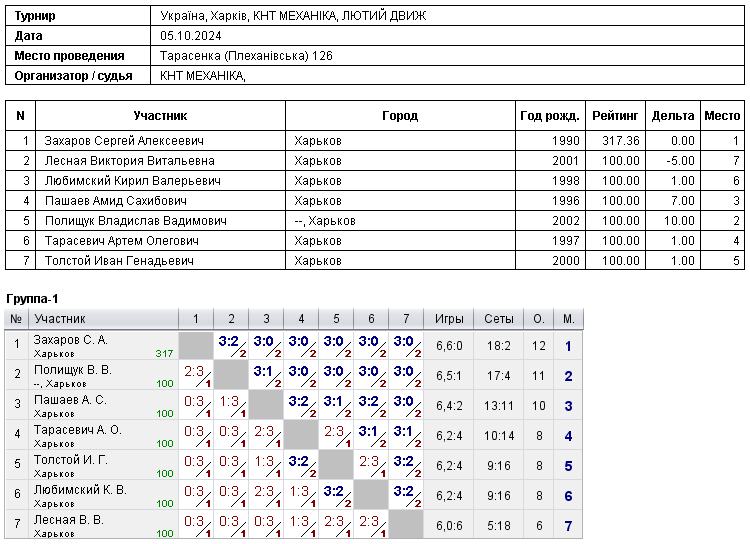Image resolution: width=750 pixels, height=544 pixels.
Task: Click the tournament name КНТ МЕХАНІКА, ЛЮТИЙ ДВИЖ
Action: 339,16
